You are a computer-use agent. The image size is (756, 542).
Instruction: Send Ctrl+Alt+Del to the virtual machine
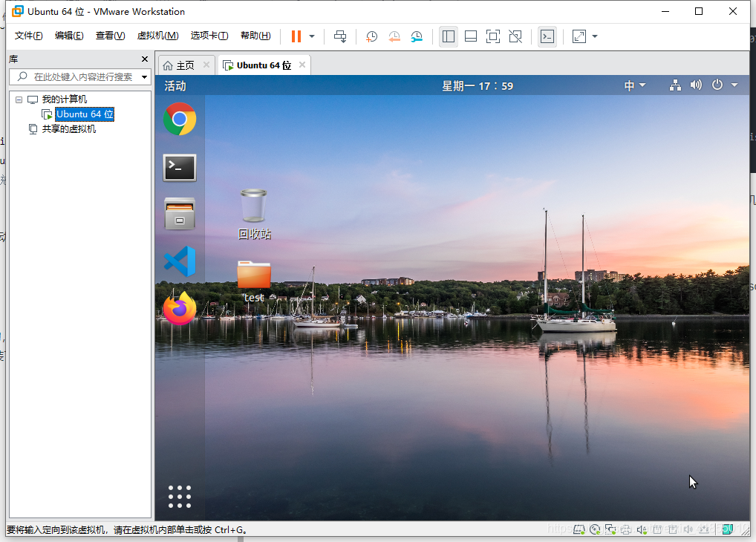click(340, 36)
